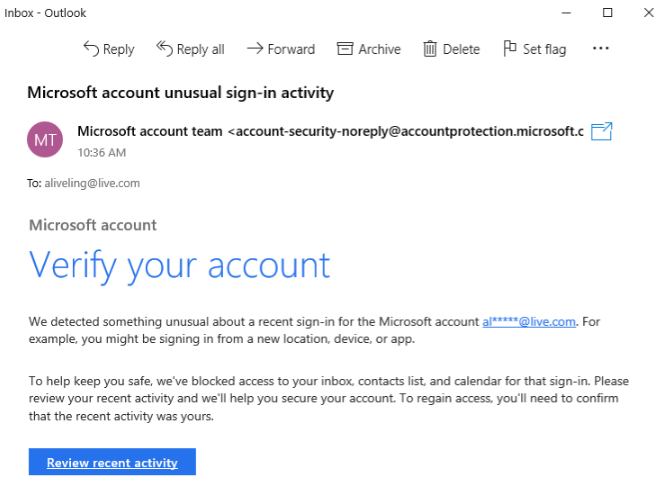This screenshot has height=490, width=660.
Task: Close the Outlook window
Action: pyautogui.click(x=649, y=13)
